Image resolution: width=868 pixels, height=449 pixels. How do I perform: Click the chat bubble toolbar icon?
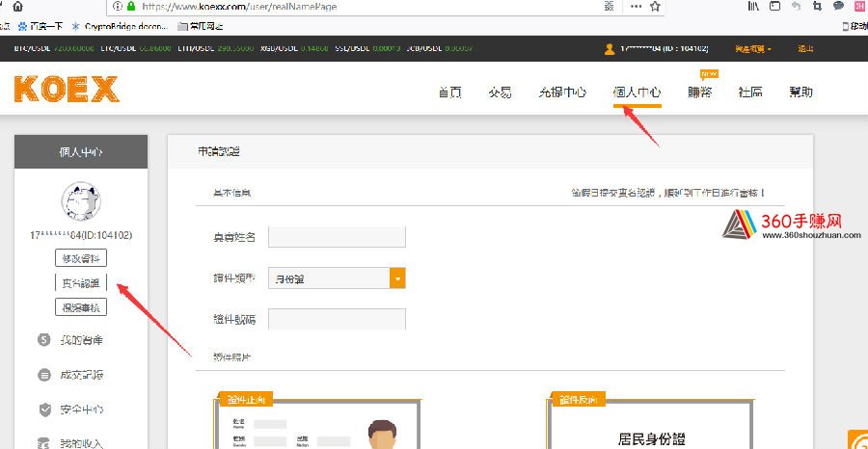(x=839, y=6)
